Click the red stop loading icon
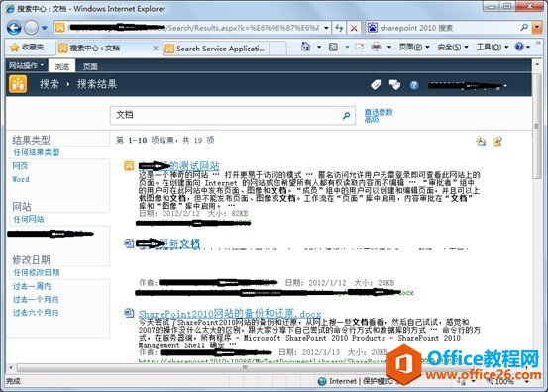548x392 pixels. (354, 28)
